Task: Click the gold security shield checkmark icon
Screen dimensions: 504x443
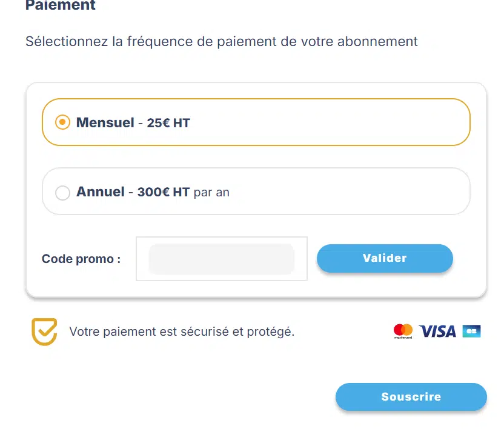Action: [x=44, y=331]
